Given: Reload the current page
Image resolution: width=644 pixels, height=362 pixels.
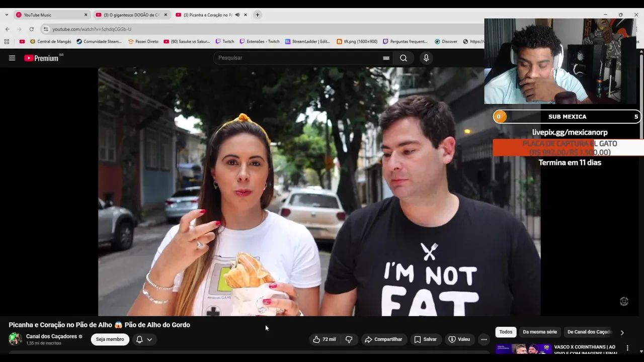Looking at the screenshot, I should pyautogui.click(x=31, y=29).
